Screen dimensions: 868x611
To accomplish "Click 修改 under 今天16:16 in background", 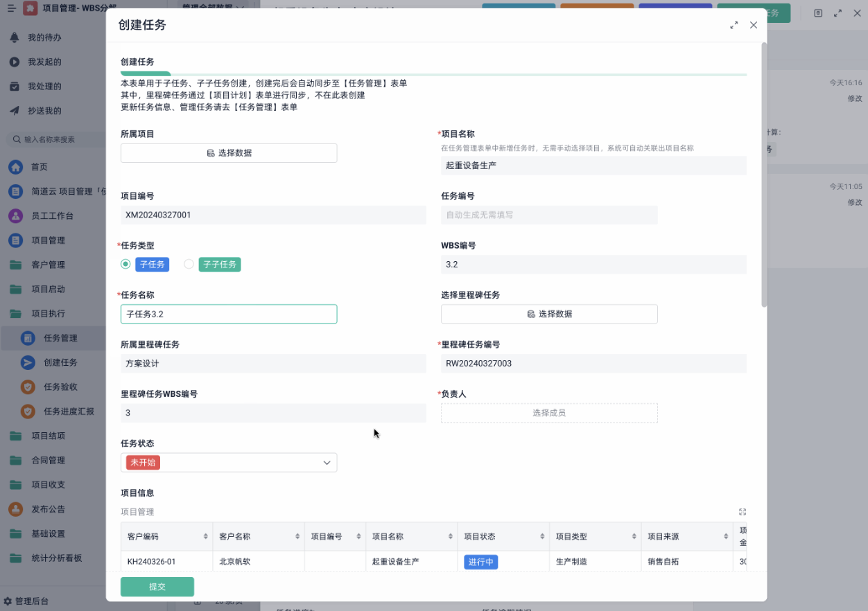I will [x=854, y=98].
